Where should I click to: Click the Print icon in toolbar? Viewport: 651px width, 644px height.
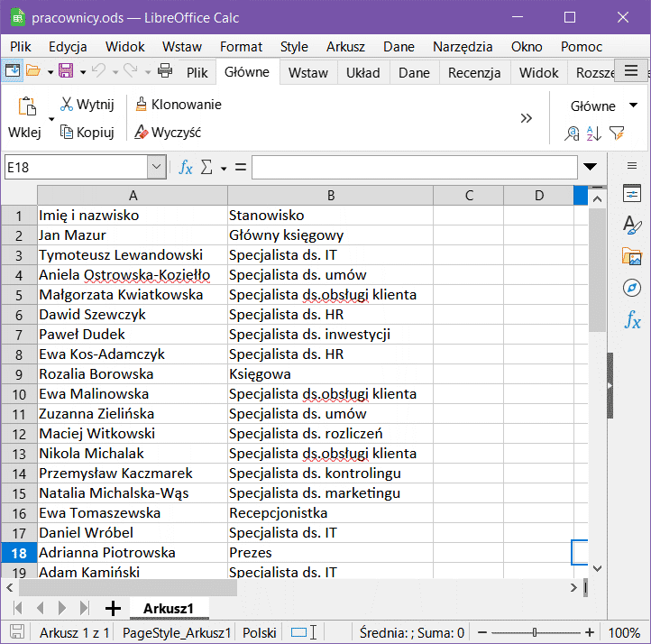tap(165, 71)
